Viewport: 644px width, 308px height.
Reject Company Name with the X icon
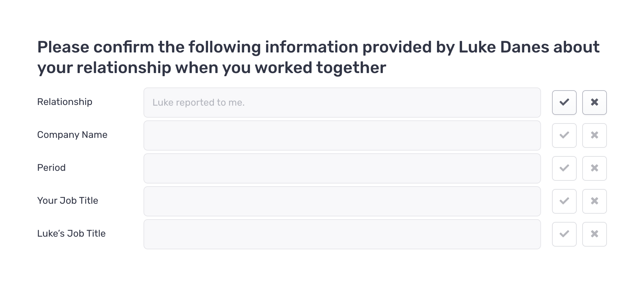(x=594, y=135)
